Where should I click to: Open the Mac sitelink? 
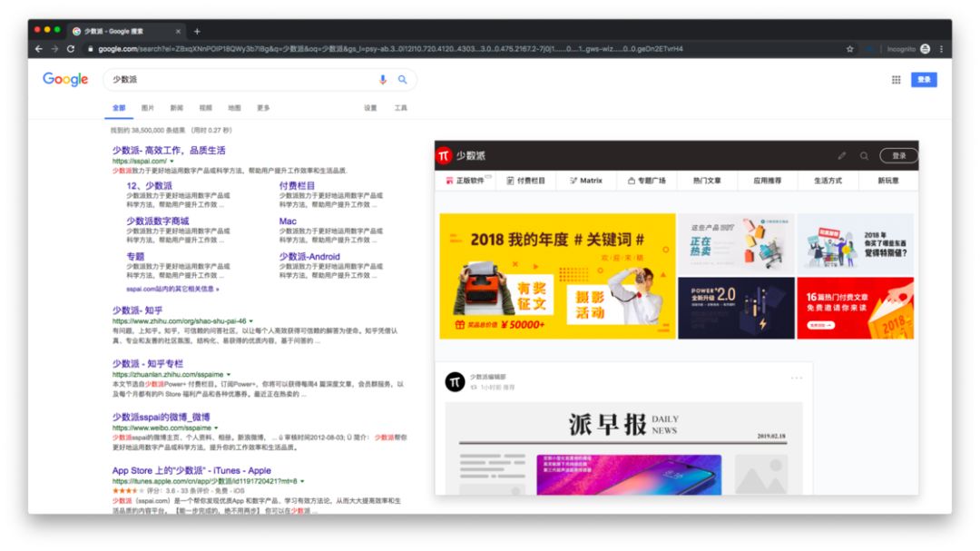[x=288, y=221]
